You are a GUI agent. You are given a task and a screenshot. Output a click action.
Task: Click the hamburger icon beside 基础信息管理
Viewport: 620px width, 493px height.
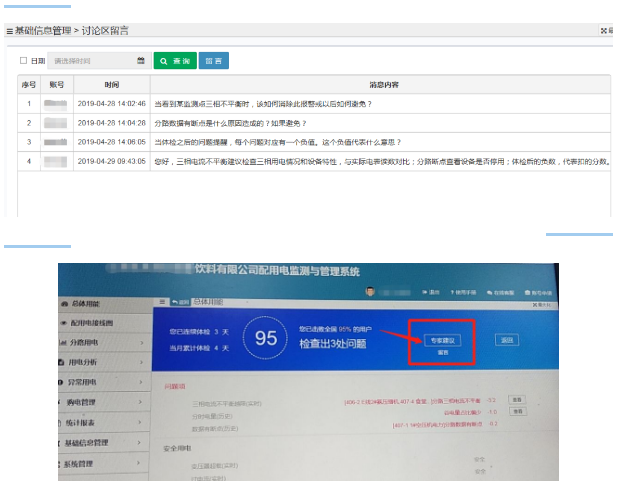[9, 31]
